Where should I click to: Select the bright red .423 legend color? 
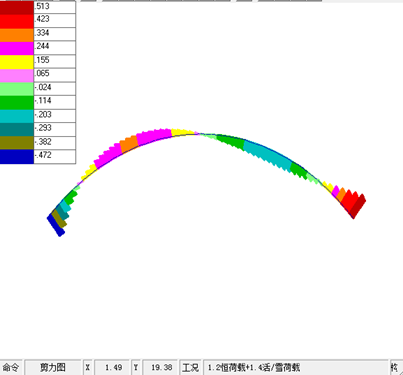pyautogui.click(x=17, y=21)
